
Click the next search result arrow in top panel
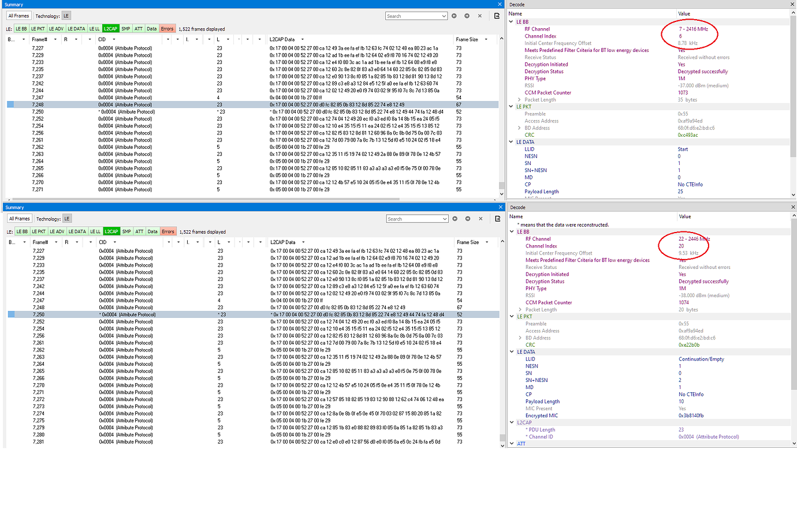coord(467,16)
